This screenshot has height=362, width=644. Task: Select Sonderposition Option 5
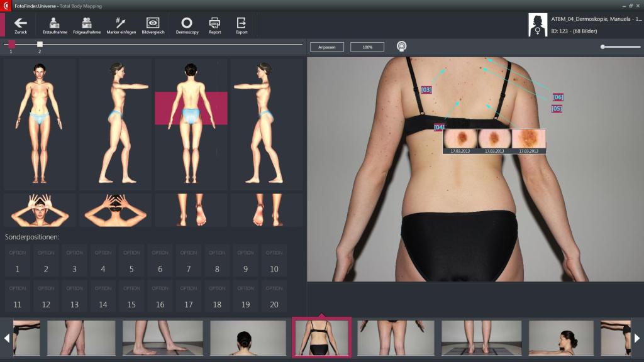pos(130,260)
